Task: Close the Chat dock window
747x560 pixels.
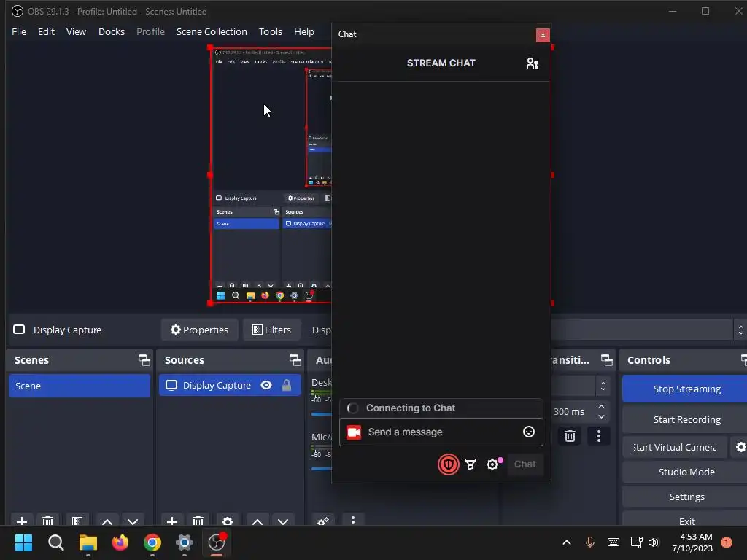Action: [x=543, y=35]
